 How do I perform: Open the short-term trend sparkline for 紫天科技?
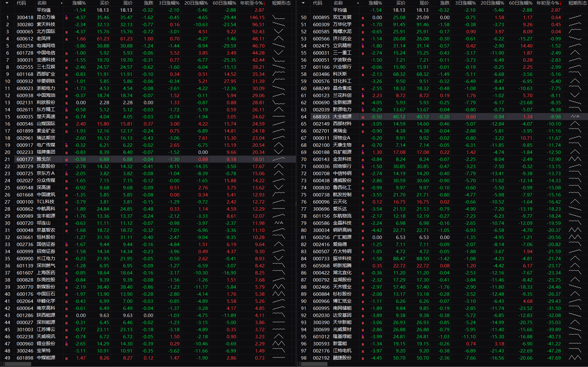point(279,24)
